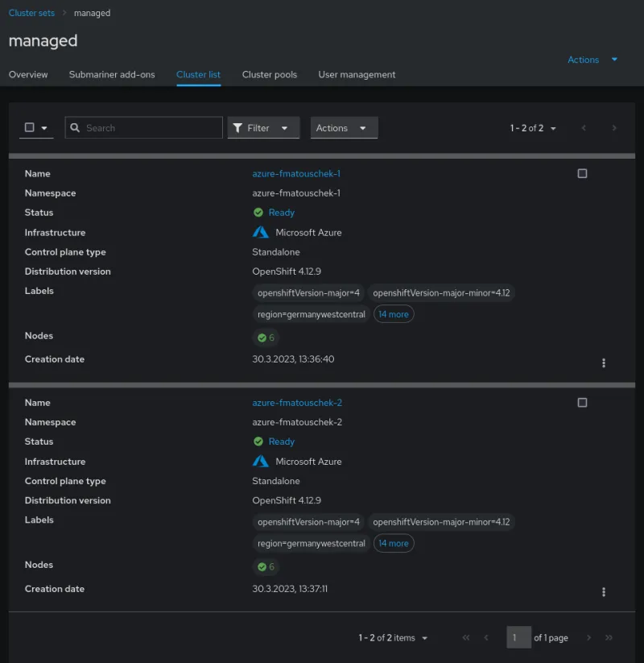Open the top-right Actions menu
Viewport: 644px width, 663px height.
point(592,60)
